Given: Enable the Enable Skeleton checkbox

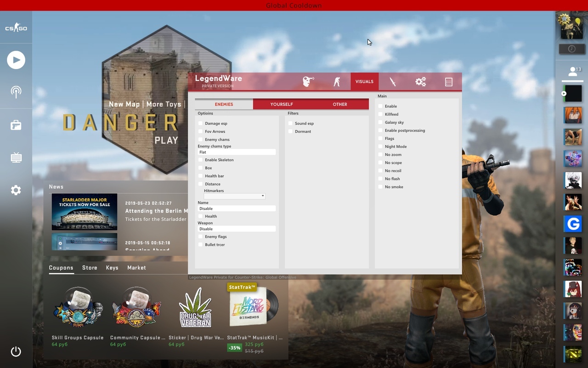Looking at the screenshot, I should coord(200,160).
